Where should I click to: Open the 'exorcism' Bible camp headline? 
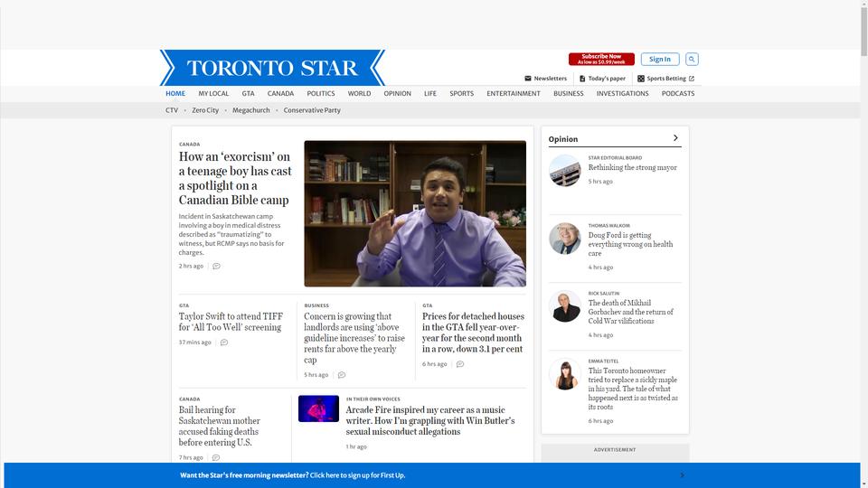pyautogui.click(x=235, y=178)
